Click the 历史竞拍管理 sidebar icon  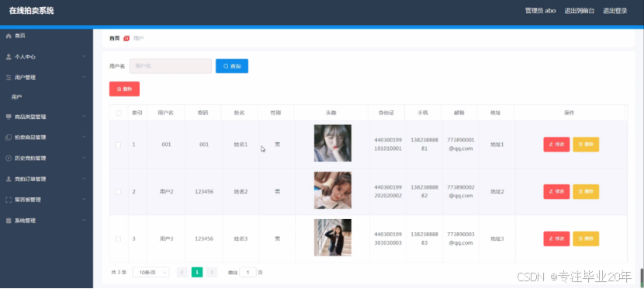(9, 158)
